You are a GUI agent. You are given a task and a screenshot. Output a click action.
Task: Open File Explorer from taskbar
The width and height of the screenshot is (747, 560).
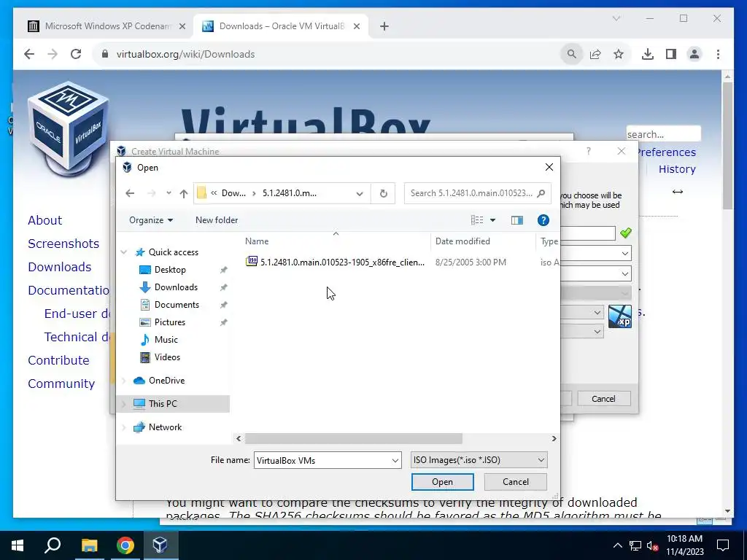(89, 545)
